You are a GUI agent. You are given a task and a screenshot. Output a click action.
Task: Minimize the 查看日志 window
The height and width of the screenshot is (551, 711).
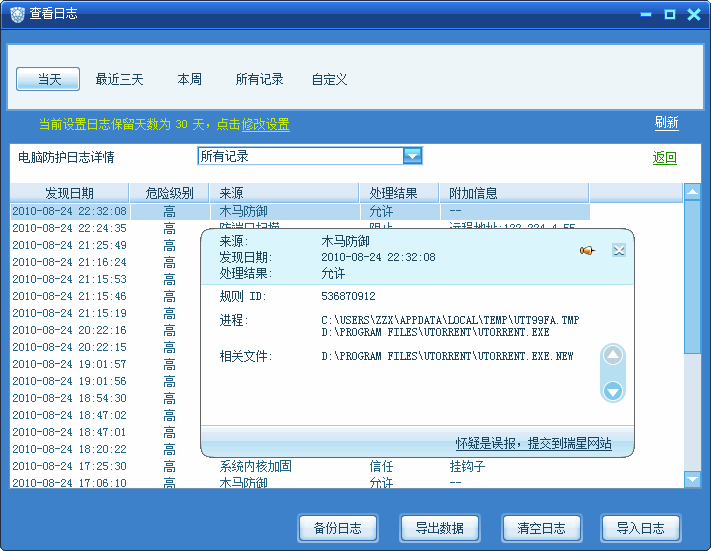tap(646, 15)
